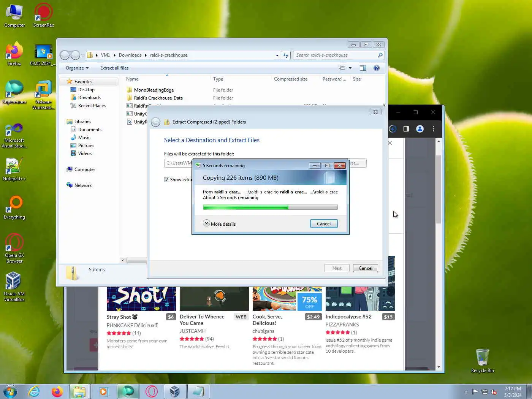The image size is (532, 399).
Task: Select the MonoBleedingEdge folder
Action: coord(154,90)
